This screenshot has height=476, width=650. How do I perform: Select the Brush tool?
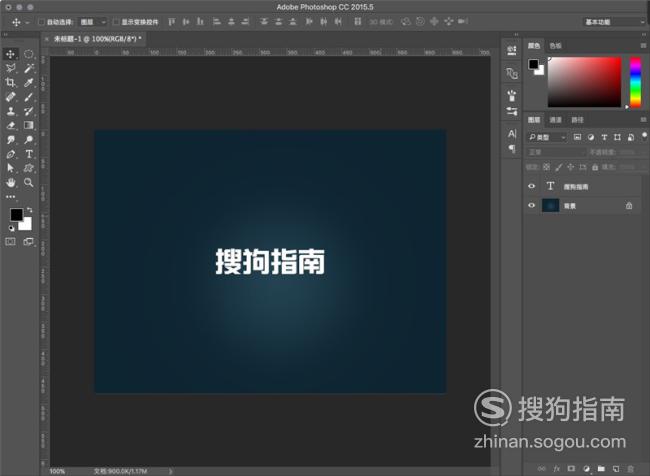(x=29, y=97)
